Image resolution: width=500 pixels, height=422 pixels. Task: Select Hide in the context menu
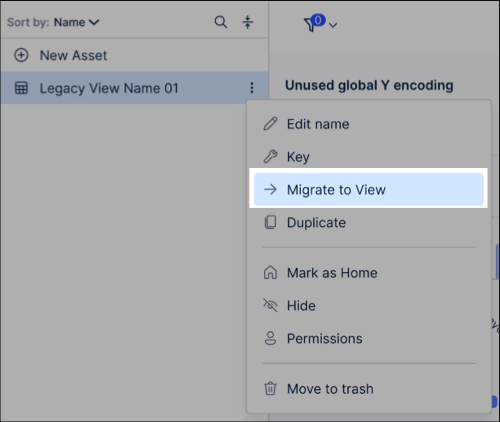[369, 306]
